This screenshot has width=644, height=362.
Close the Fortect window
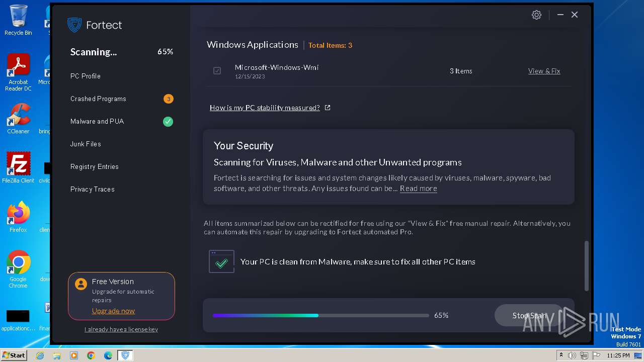pos(575,15)
